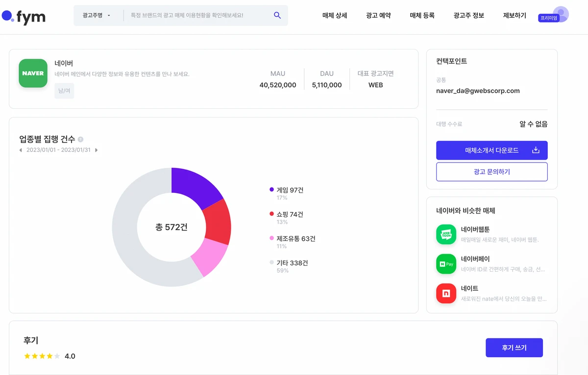Open the 네이트 red app icon

tap(446, 293)
